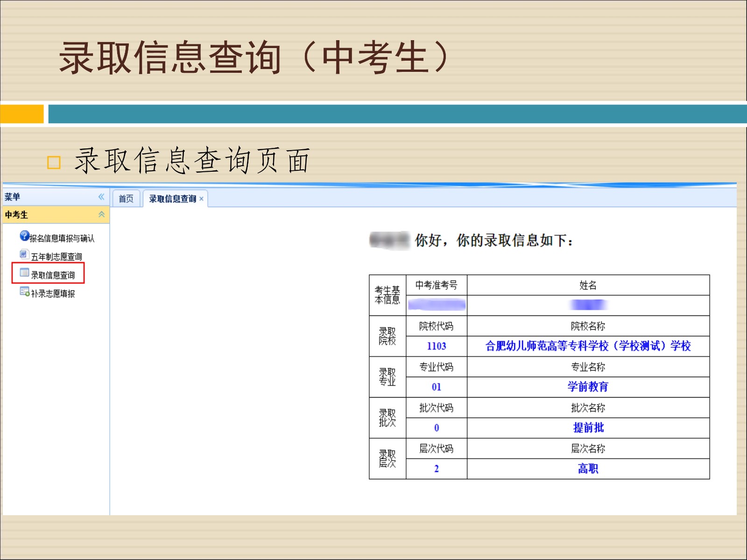Collapse the 菜单 panel with double-arrow icon
The width and height of the screenshot is (747, 560).
[101, 197]
